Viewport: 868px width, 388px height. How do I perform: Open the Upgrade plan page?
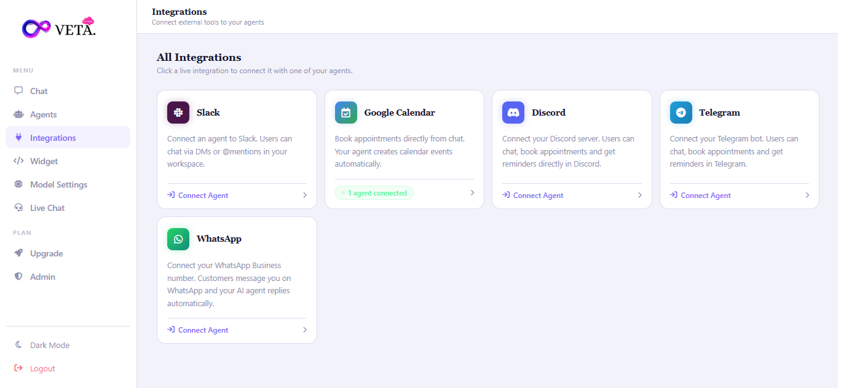[68, 253]
